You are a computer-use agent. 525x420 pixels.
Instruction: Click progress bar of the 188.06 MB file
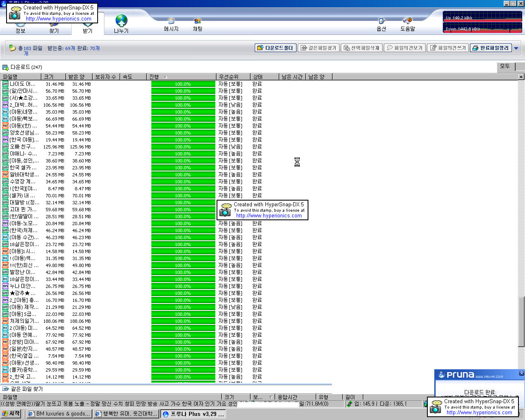[x=183, y=321]
